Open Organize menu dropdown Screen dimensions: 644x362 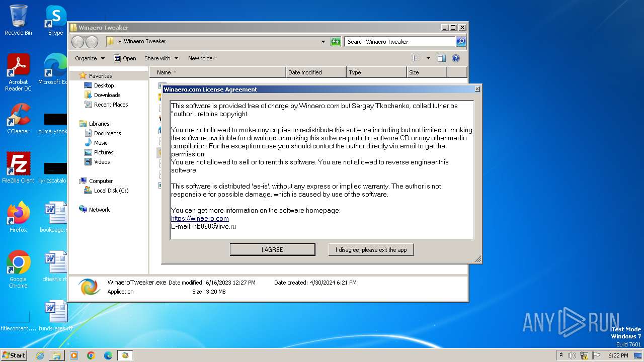[x=90, y=58]
